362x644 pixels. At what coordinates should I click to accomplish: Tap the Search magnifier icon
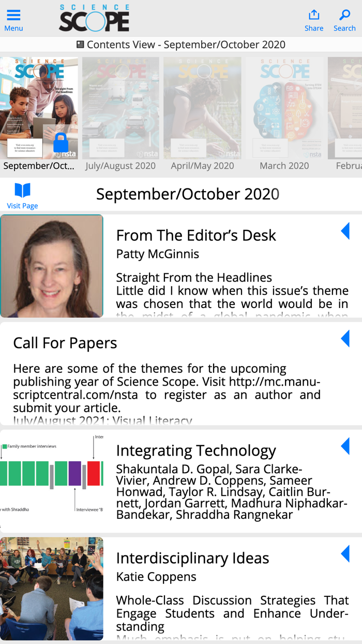[x=344, y=15]
